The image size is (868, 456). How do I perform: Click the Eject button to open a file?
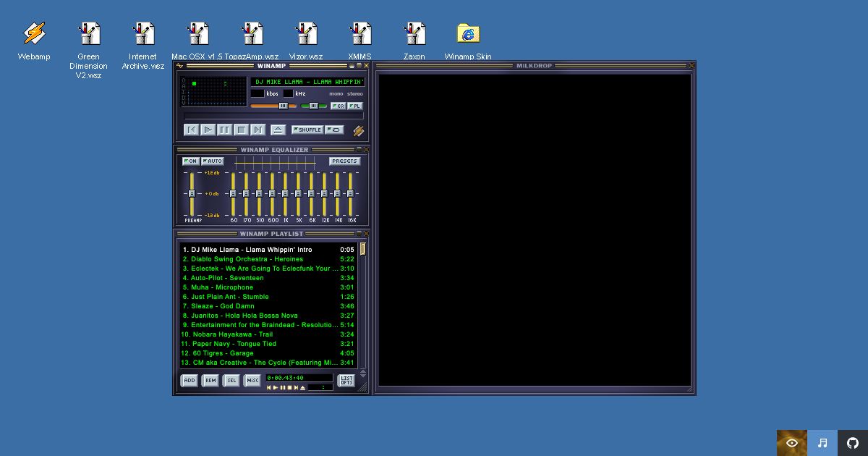pyautogui.click(x=278, y=130)
